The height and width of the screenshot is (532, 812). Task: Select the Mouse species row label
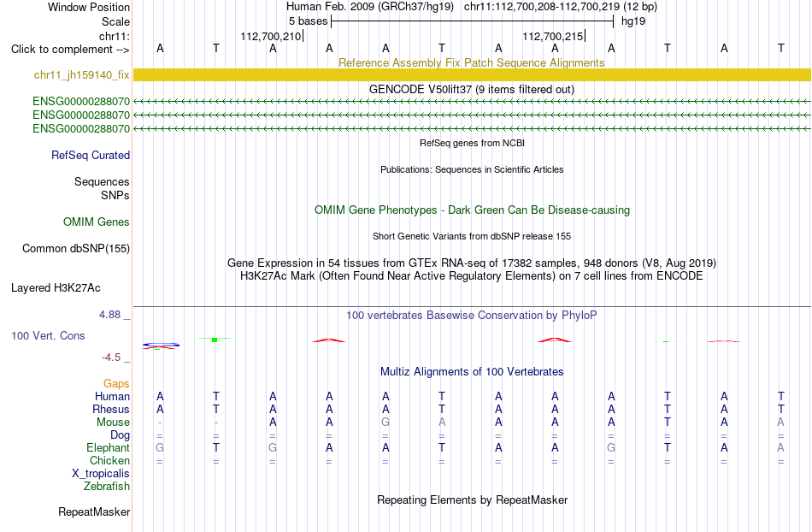click(x=113, y=423)
